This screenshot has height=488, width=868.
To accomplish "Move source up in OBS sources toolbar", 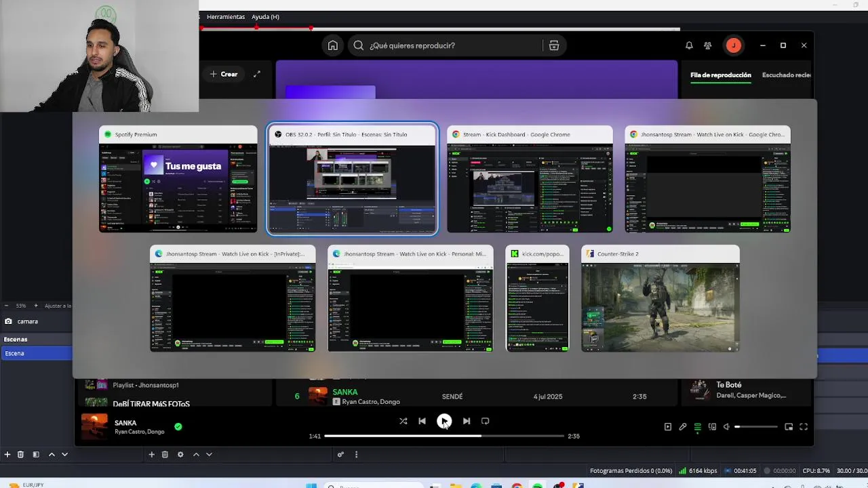I will pyautogui.click(x=196, y=454).
